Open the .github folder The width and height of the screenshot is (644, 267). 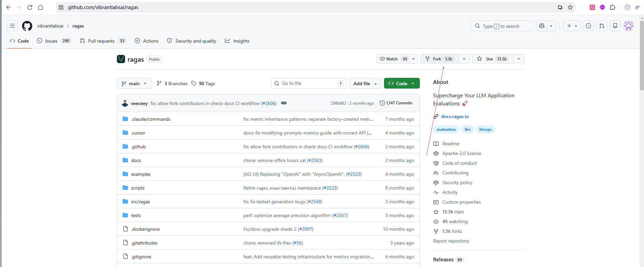click(138, 147)
